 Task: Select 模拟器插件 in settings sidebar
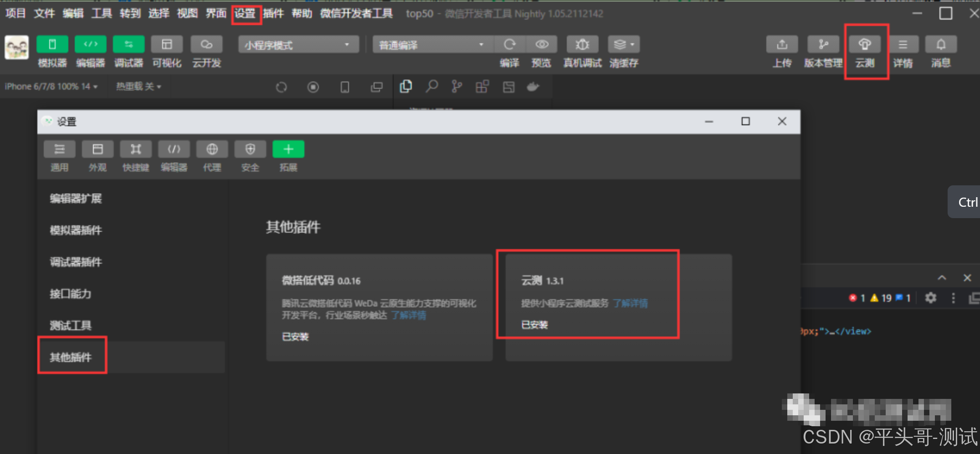click(x=76, y=230)
